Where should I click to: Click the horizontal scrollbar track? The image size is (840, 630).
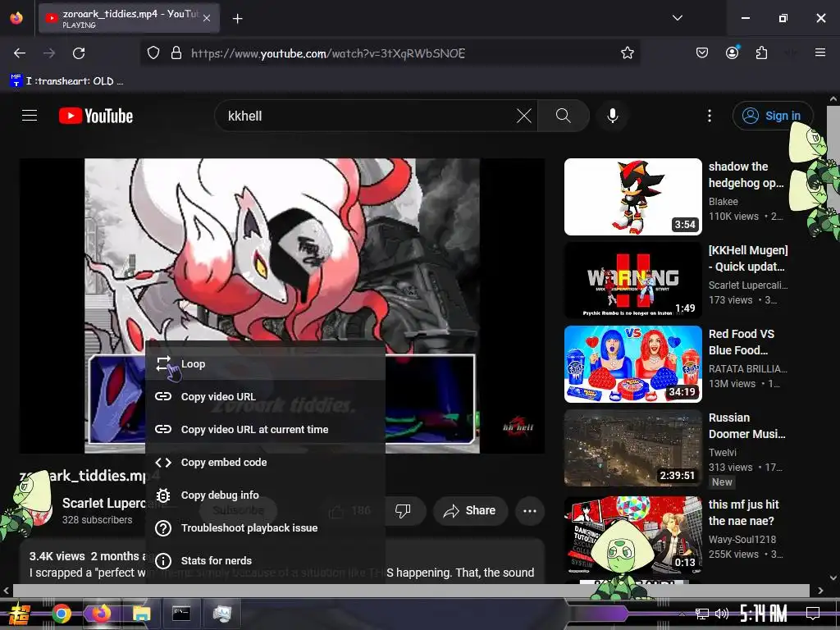point(412,591)
